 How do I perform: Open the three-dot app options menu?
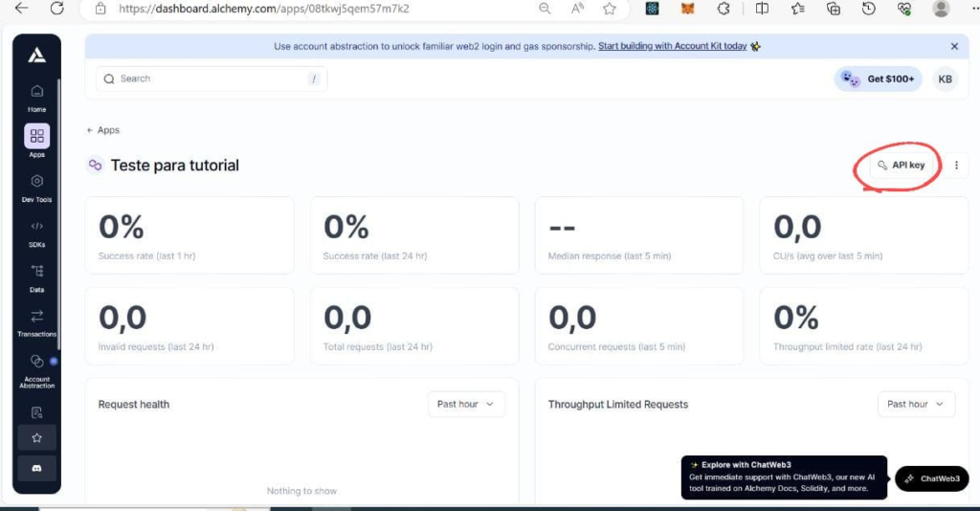point(956,165)
